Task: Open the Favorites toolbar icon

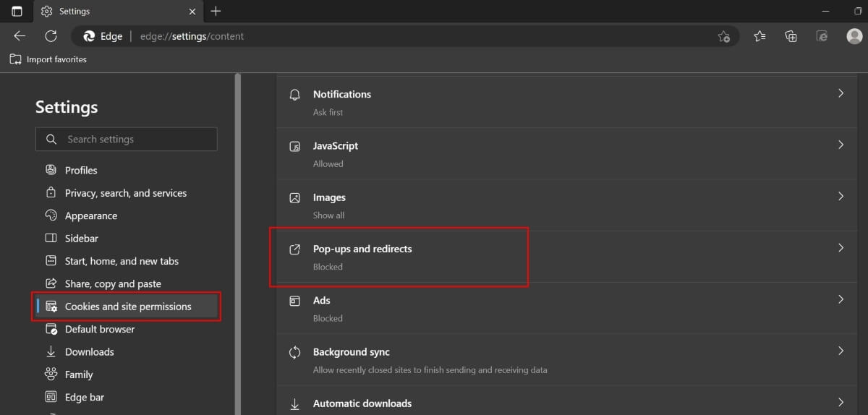Action: click(759, 36)
